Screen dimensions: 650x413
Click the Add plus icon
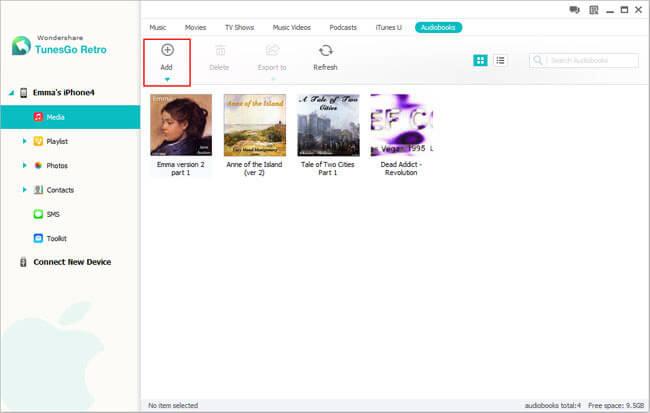(x=167, y=50)
